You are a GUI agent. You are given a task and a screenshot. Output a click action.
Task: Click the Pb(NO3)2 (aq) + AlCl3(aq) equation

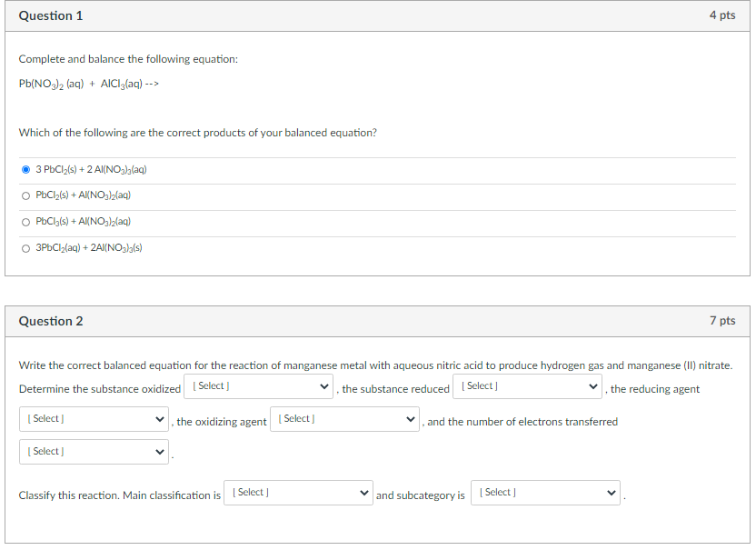coord(89,84)
